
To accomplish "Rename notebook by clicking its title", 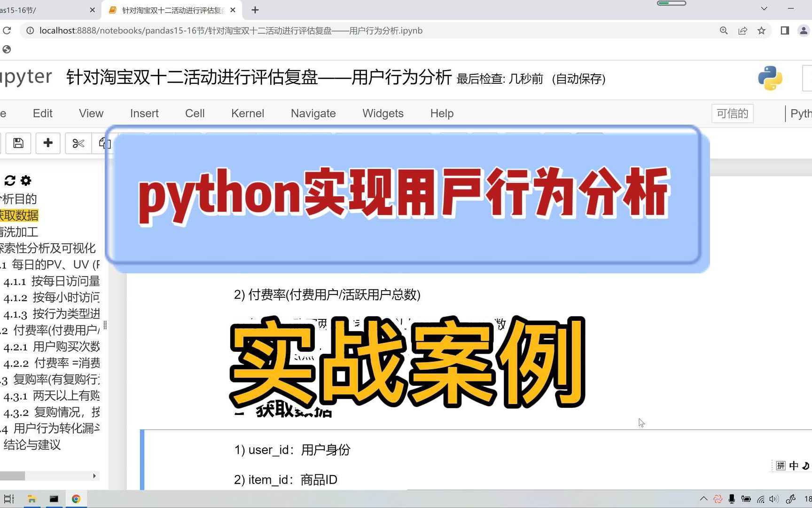I will [x=259, y=77].
